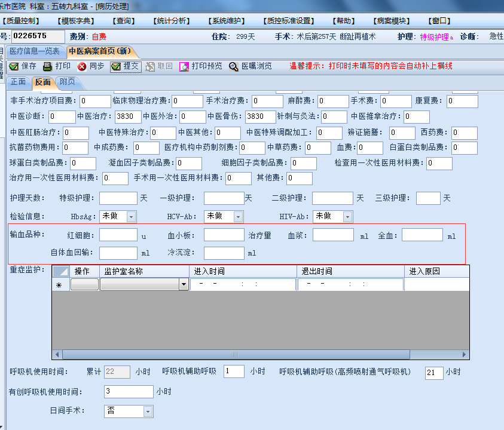The height and width of the screenshot is (430, 504).
Task: Click the grid horizontal scrollbar thumb
Action: tap(236, 355)
